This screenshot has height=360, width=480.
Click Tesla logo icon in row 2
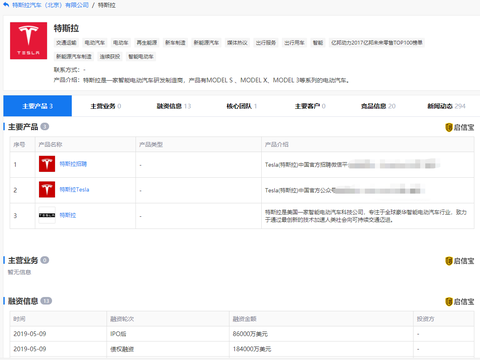click(47, 190)
